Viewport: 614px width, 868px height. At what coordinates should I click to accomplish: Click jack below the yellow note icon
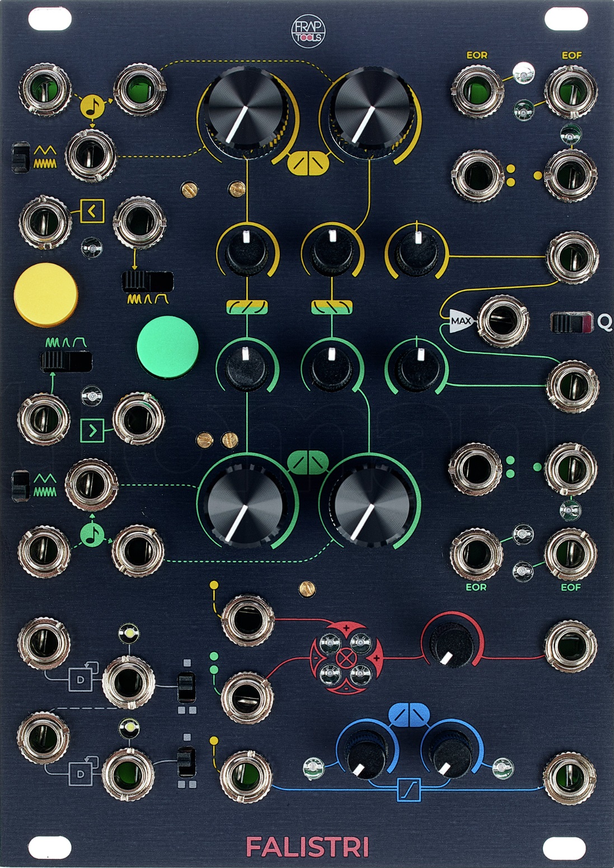click(x=91, y=155)
